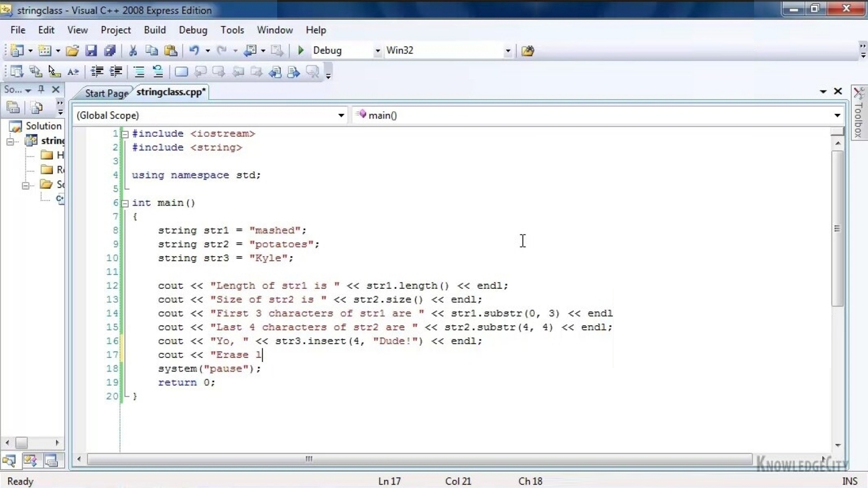The height and width of the screenshot is (488, 868).
Task: Click the Open File folder icon
Action: (x=72, y=51)
